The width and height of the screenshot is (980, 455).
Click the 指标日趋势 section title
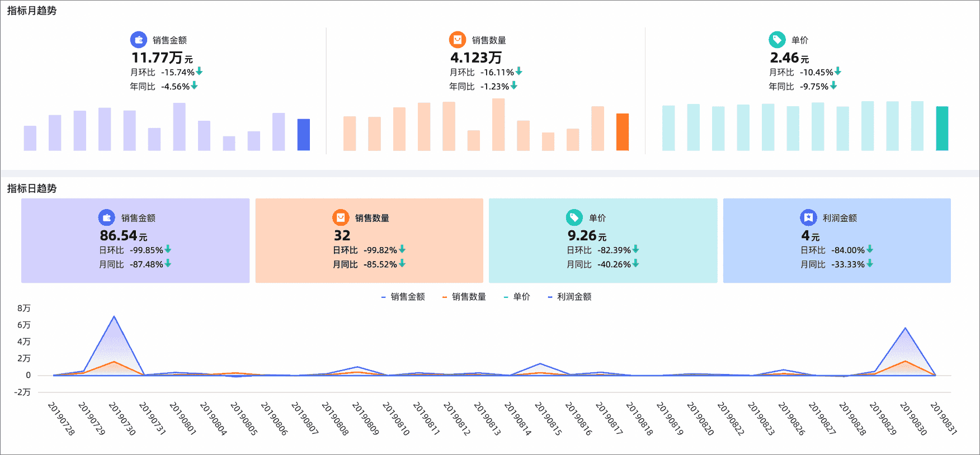point(32,188)
